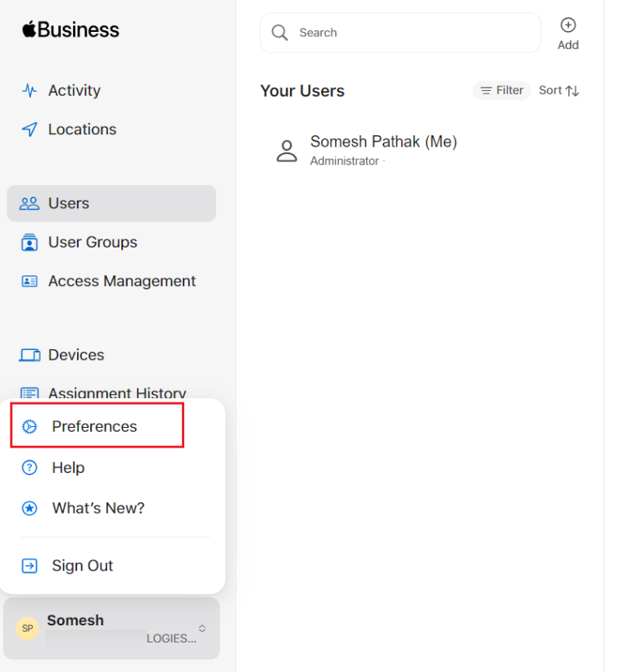
Task: Open Assignment History
Action: coord(117,393)
